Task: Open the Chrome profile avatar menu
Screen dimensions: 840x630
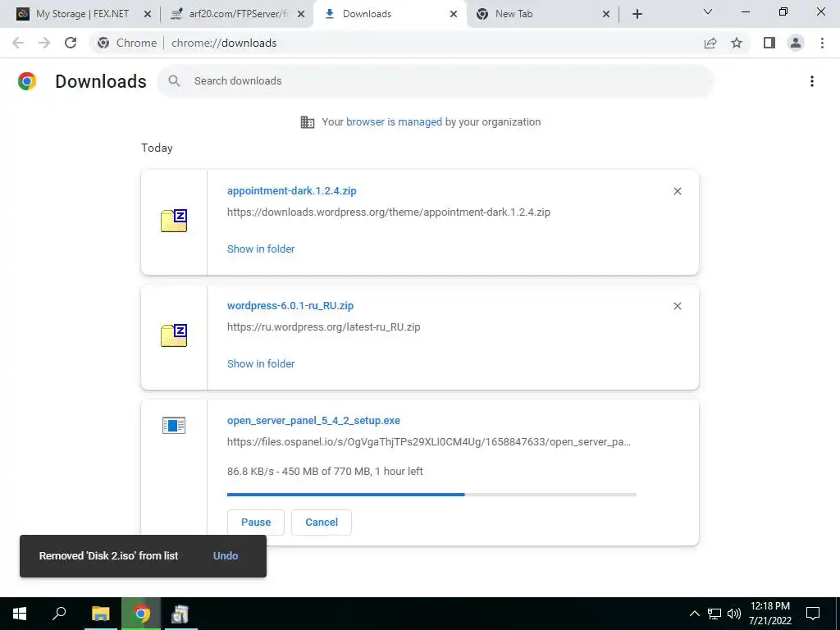Action: 796,43
